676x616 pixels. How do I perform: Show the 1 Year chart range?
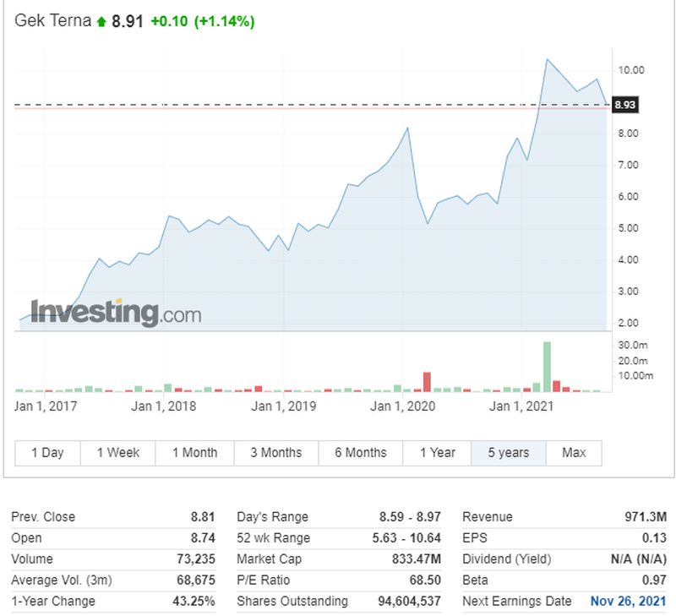[x=438, y=453]
